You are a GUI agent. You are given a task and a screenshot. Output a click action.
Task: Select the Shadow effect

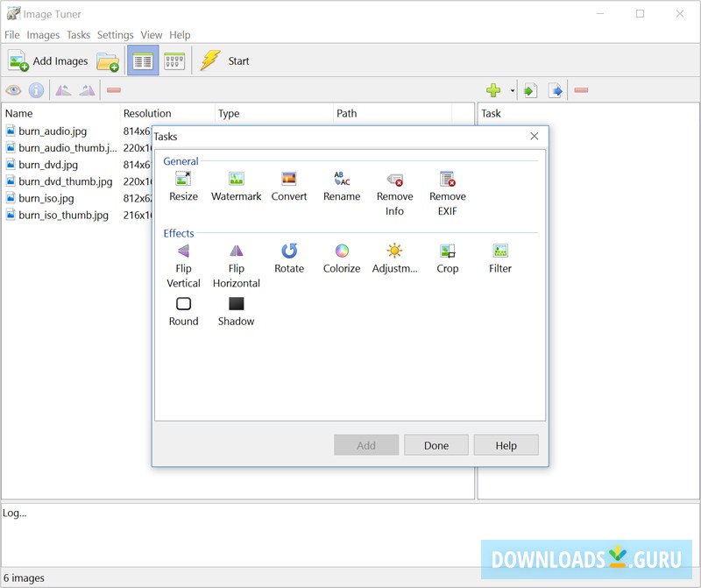[236, 312]
